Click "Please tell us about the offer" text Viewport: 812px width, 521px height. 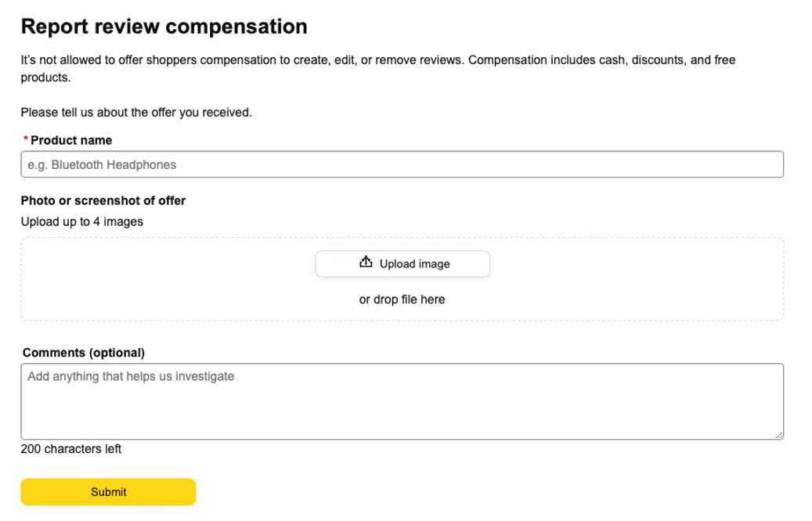(136, 113)
